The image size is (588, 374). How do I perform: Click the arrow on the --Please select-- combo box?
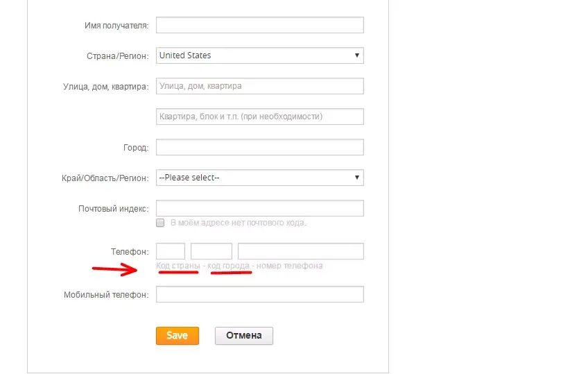tap(356, 178)
